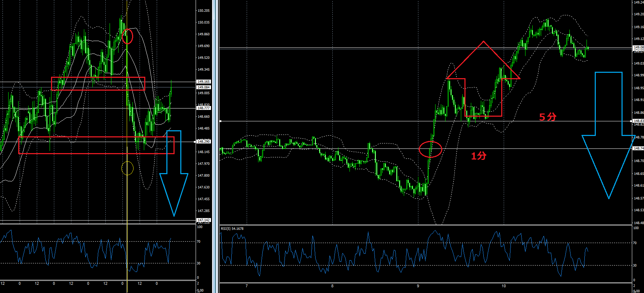
Task: Click the 149.860 price scale label
Action: [x=203, y=34]
